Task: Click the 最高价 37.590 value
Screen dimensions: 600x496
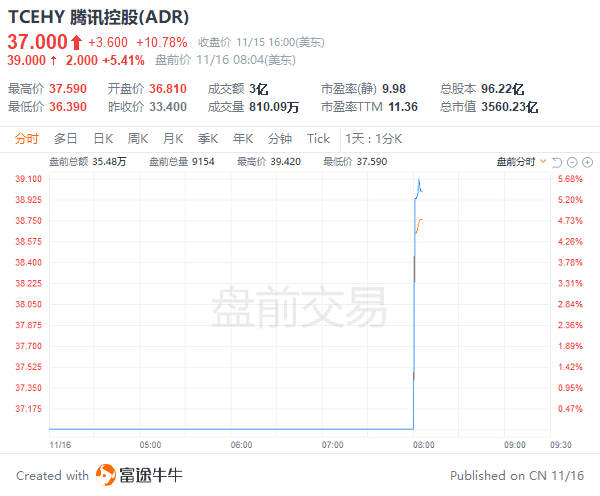Action: 68,89
